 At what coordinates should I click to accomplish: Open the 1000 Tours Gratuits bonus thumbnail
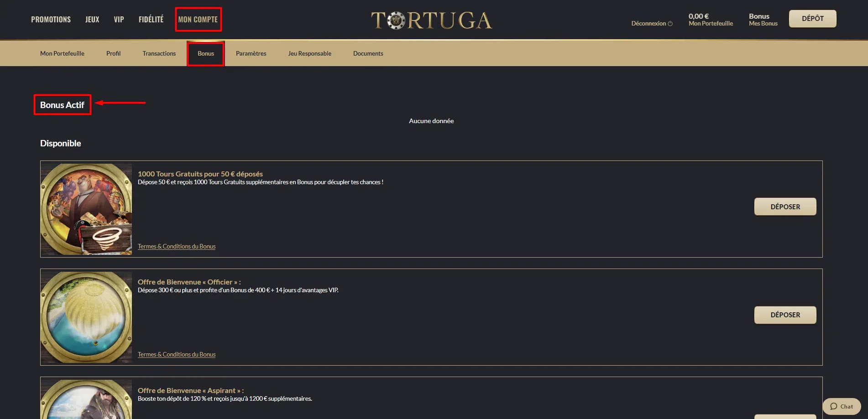point(86,209)
